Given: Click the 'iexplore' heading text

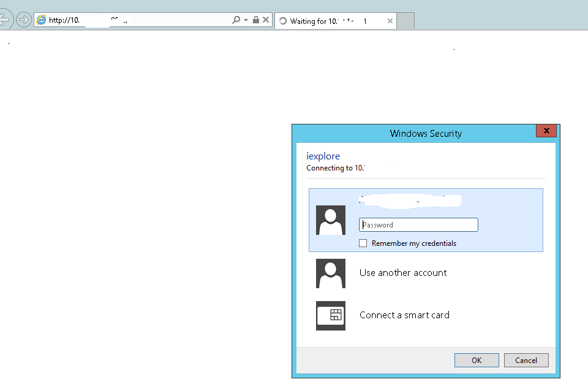Looking at the screenshot, I should point(323,156).
